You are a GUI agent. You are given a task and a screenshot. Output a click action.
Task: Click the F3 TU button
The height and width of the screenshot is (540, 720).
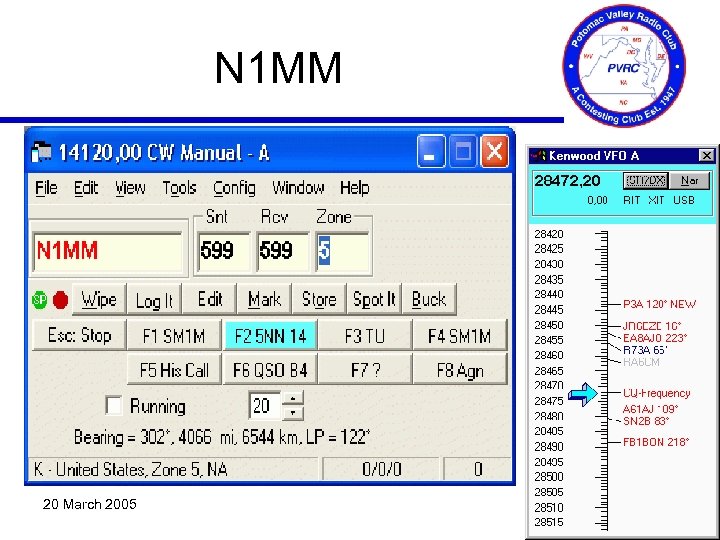[365, 336]
